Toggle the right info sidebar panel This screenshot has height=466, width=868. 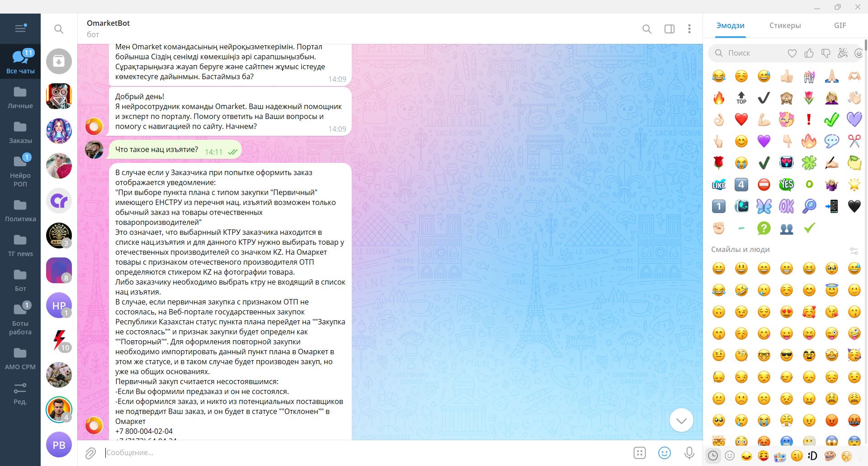(x=670, y=29)
